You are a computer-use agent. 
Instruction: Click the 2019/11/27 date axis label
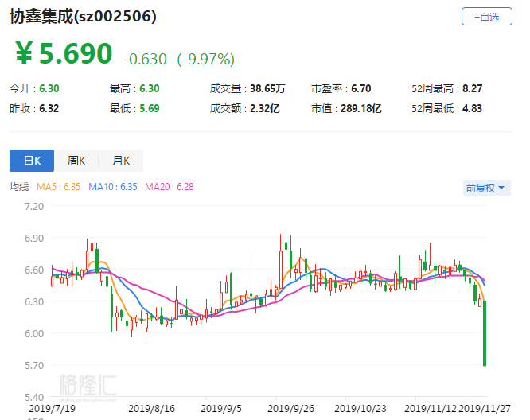tap(485, 409)
